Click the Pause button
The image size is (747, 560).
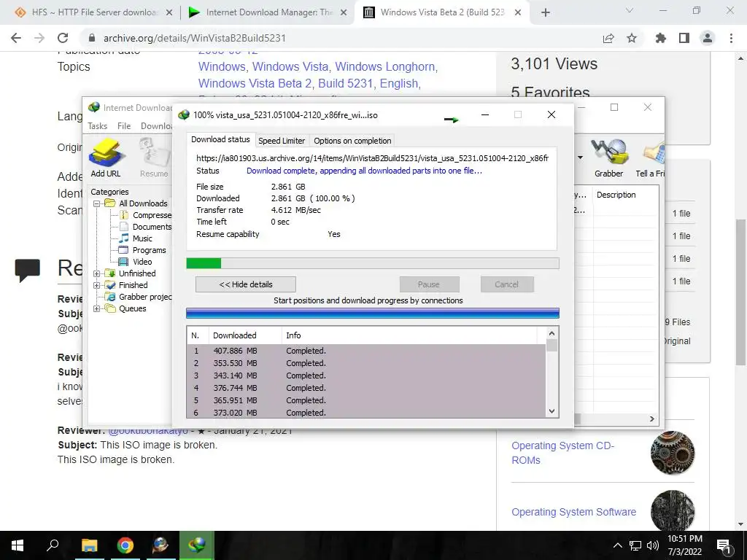pyautogui.click(x=429, y=284)
